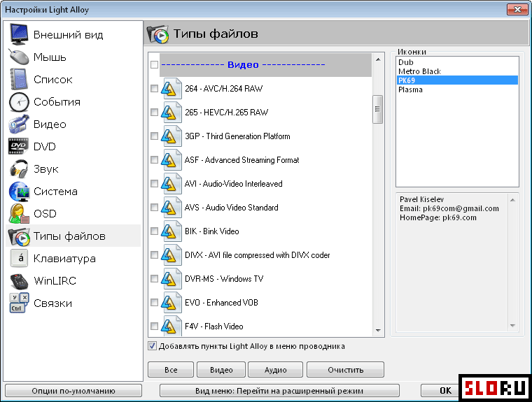Select the DVD logo icon
This screenshot has width=532, height=402.
coord(19,146)
